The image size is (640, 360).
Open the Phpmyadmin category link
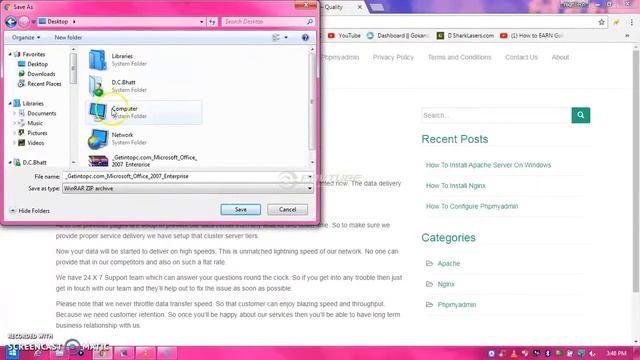[x=457, y=305]
